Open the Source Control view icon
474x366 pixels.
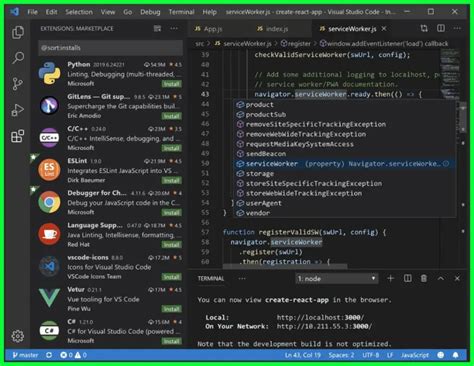pos(18,83)
